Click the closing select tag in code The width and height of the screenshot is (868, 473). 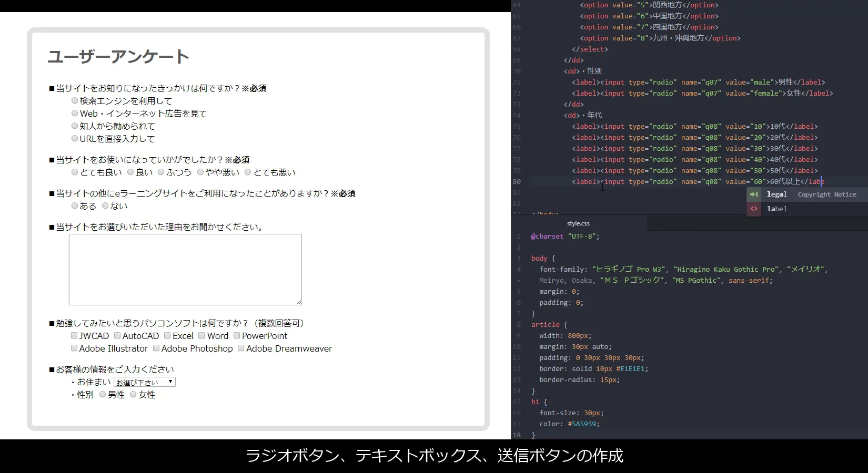[590, 49]
